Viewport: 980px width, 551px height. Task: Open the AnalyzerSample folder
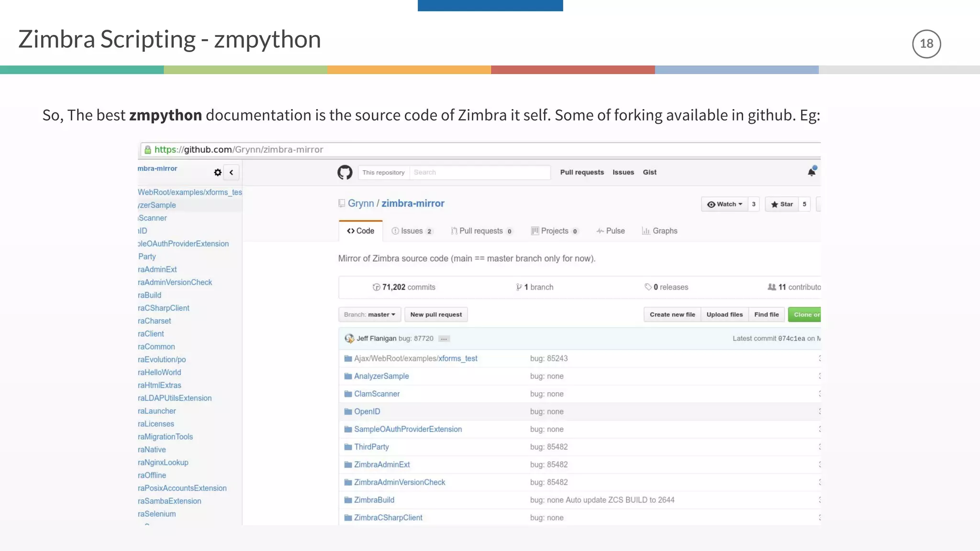click(x=381, y=376)
